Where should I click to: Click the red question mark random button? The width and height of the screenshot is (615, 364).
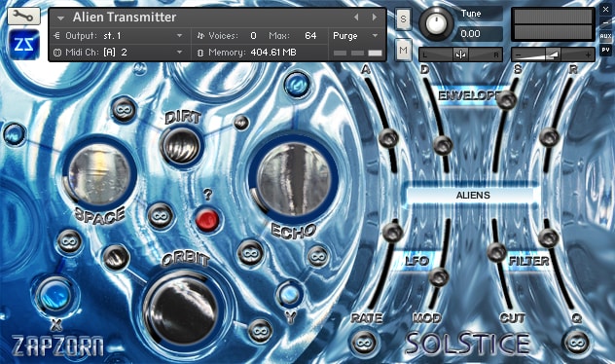click(x=207, y=220)
